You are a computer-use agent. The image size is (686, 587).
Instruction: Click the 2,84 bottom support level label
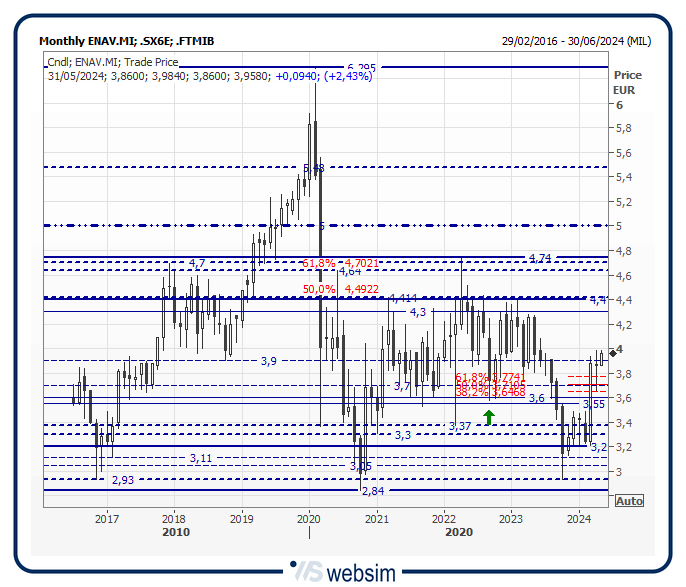[373, 491]
